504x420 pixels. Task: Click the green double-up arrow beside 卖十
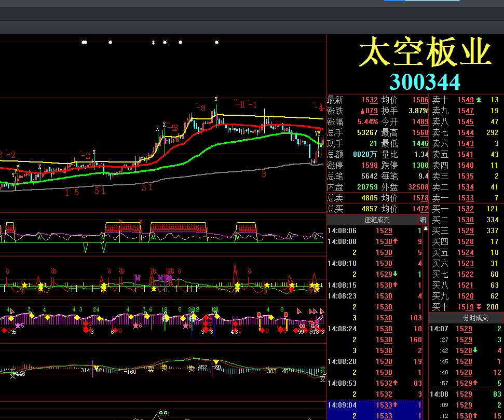click(x=479, y=100)
